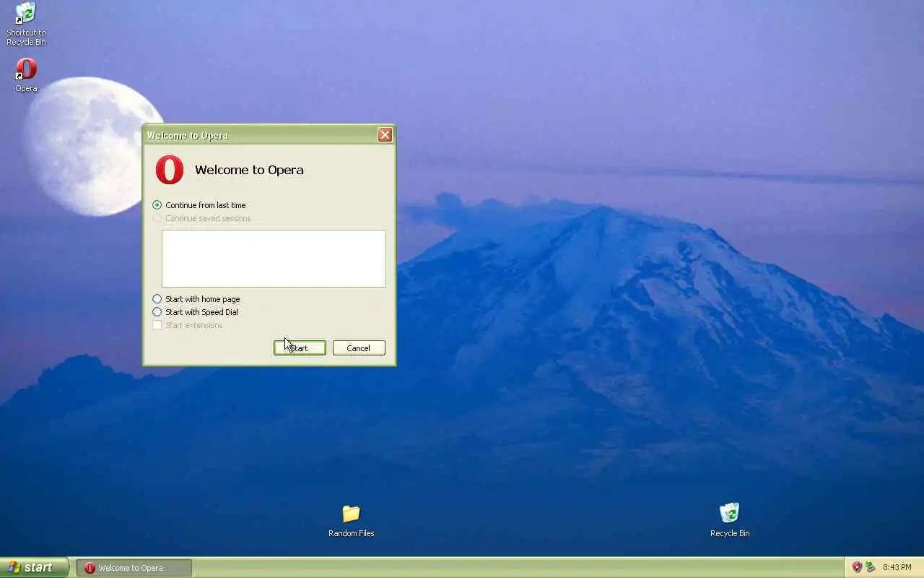Select the Shortcut to Recycle Bin desktop icon
Screen dimensions: 924x578
26,24
